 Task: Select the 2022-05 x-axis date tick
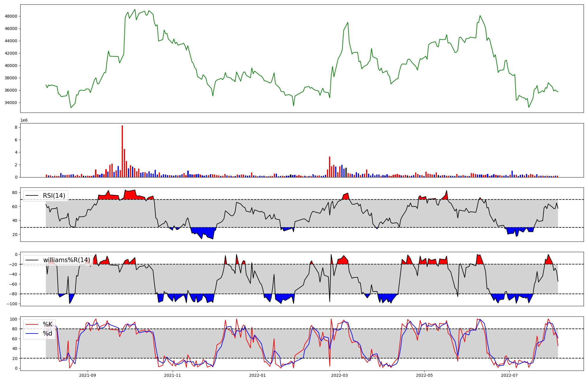pos(425,375)
